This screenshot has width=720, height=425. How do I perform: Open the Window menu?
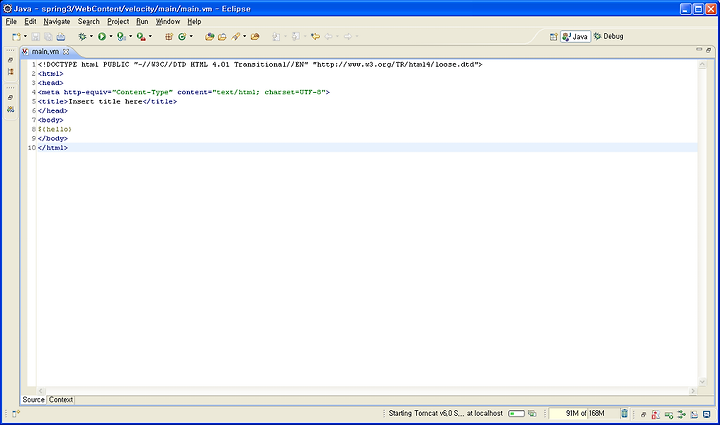pyautogui.click(x=168, y=22)
